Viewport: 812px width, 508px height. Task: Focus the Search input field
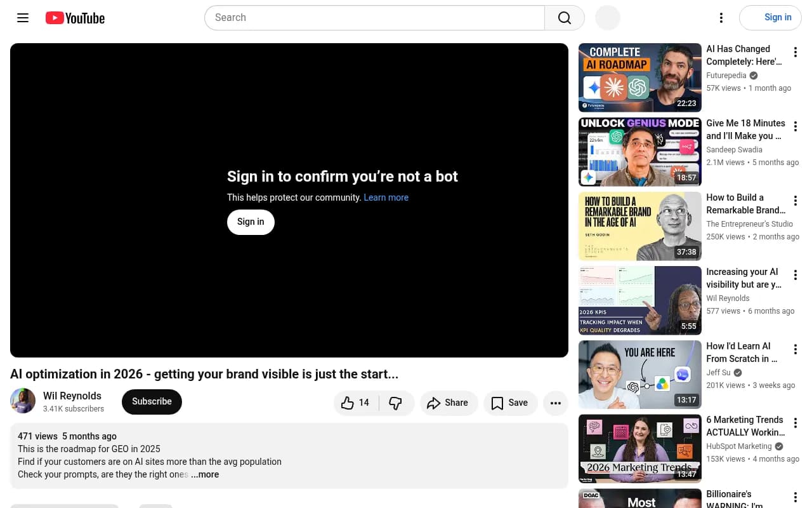tap(374, 18)
